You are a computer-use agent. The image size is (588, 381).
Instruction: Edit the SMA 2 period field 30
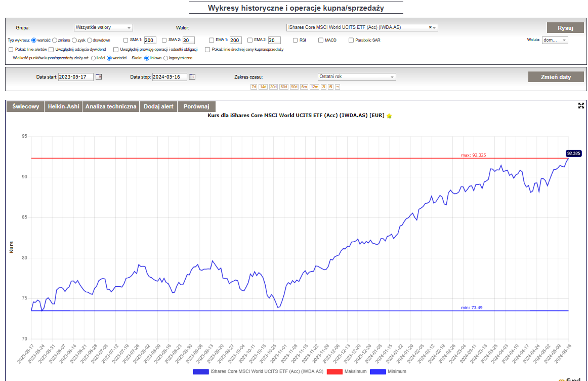pyautogui.click(x=189, y=40)
